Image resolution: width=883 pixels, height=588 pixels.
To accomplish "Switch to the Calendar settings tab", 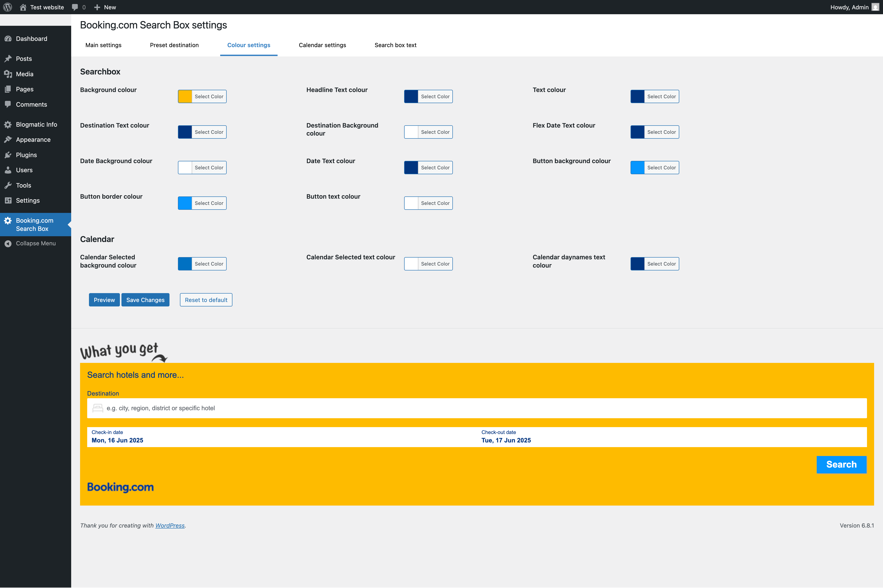I will (322, 45).
